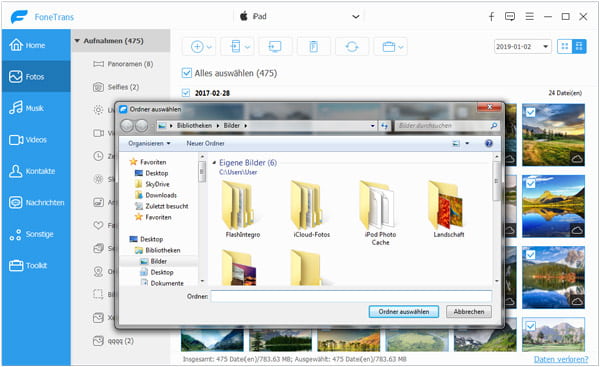This screenshot has height=367, width=600.
Task: Uncheck the bottom-right mountain photo checkbox
Action: [x=530, y=326]
